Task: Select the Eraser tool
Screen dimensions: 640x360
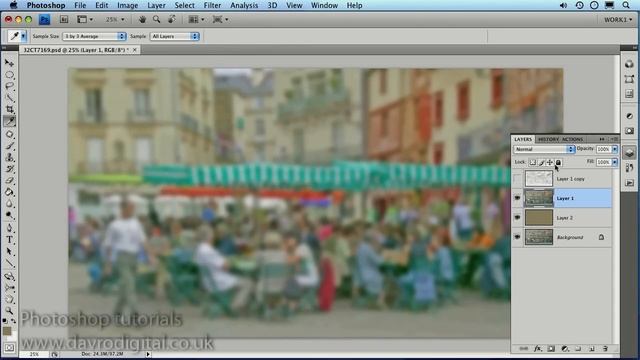Action: pos(9,180)
